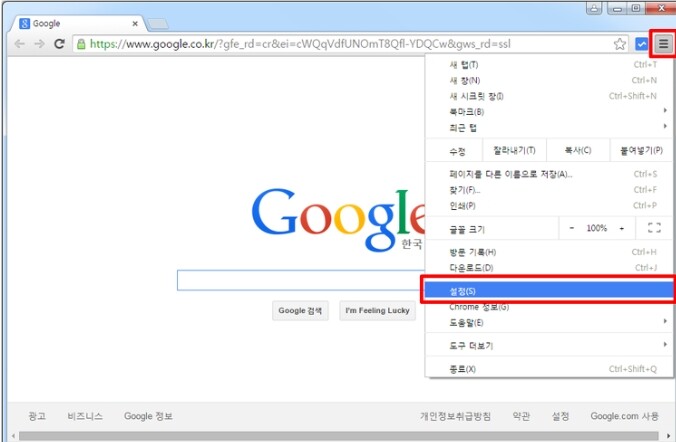Select 설정(S) settings menu entry
The height and width of the screenshot is (442, 676).
point(548,291)
